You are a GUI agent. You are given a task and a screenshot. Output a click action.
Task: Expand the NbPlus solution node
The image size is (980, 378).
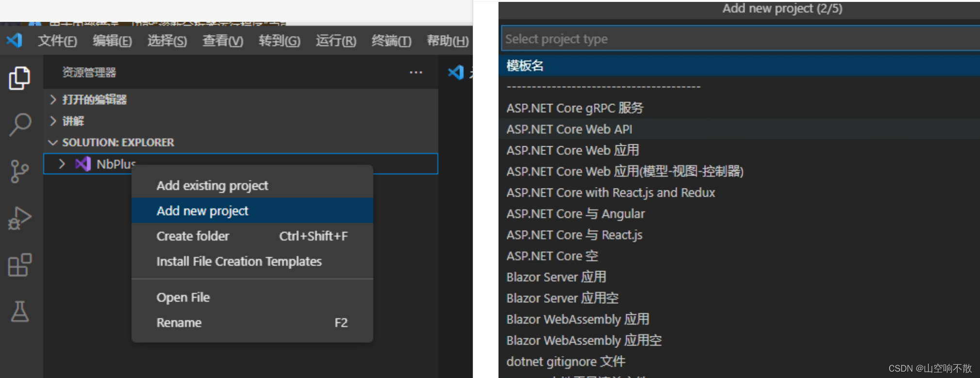(x=62, y=164)
